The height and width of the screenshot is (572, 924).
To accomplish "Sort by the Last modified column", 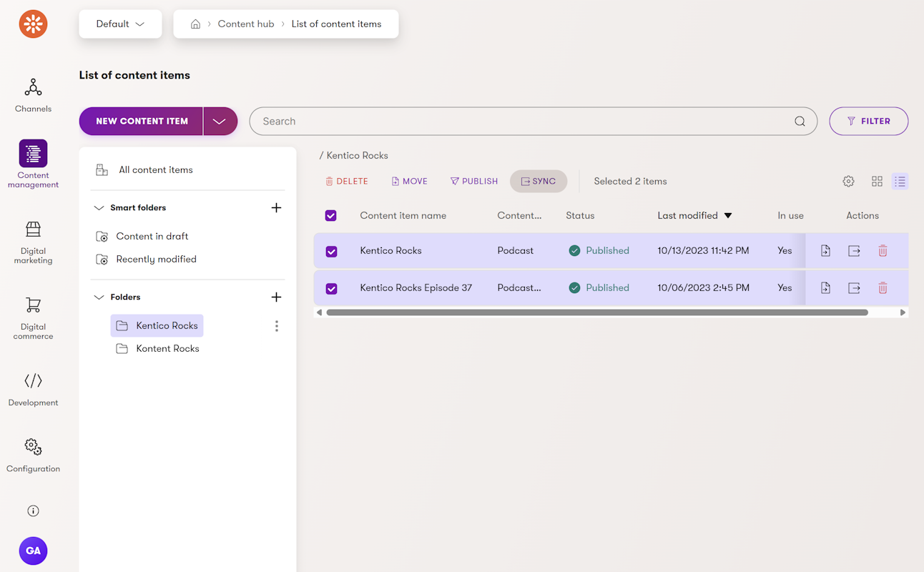I will pyautogui.click(x=694, y=216).
